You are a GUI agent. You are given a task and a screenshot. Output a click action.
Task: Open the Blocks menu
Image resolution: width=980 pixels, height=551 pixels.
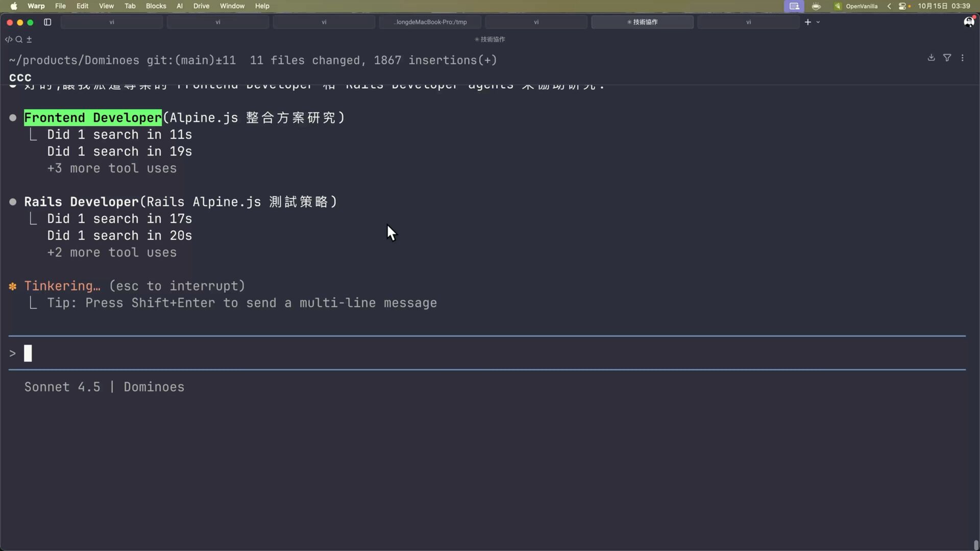156,6
